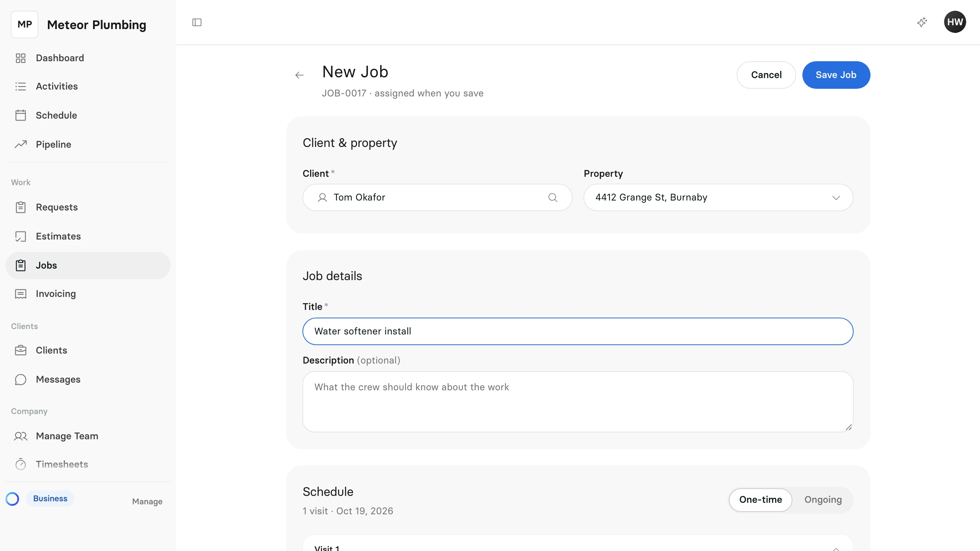
Task: Click the search magnifier in Client field
Action: tap(552, 197)
